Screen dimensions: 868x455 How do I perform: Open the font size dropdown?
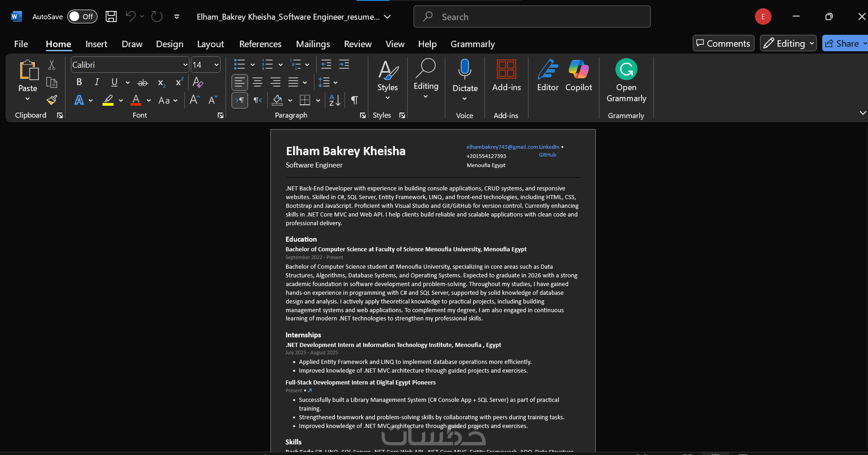pos(216,65)
